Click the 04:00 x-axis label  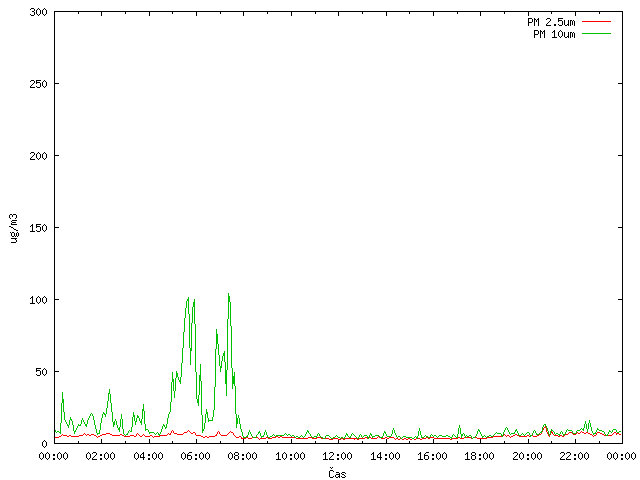tap(148, 456)
